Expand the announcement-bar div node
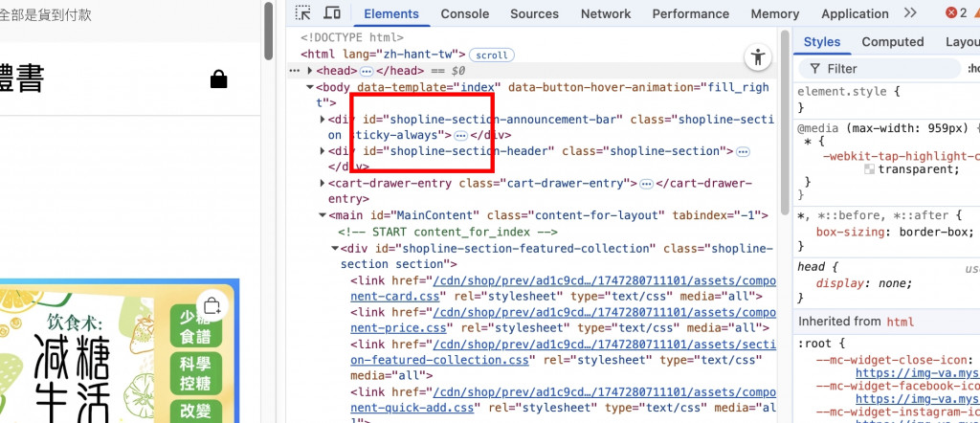The height and width of the screenshot is (423, 980). coord(323,119)
